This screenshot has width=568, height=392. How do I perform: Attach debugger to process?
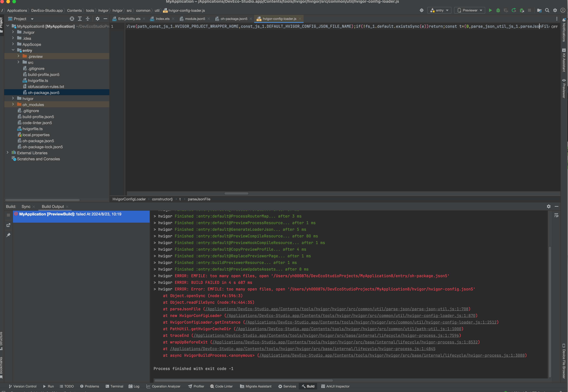pyautogui.click(x=522, y=10)
